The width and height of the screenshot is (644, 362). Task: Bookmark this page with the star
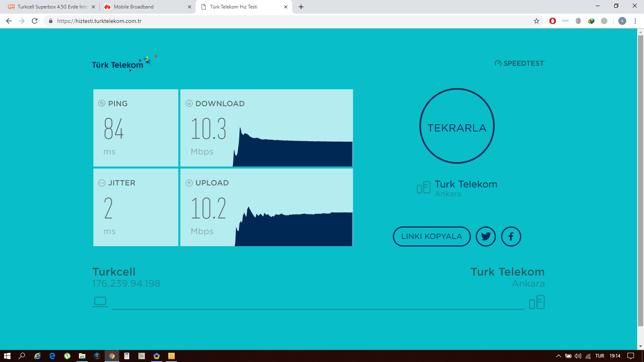point(537,21)
